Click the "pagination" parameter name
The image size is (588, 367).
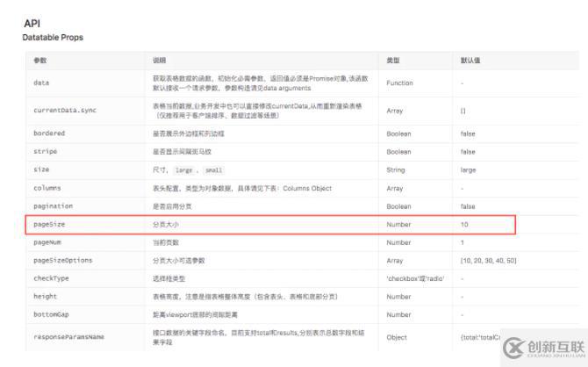(x=54, y=205)
